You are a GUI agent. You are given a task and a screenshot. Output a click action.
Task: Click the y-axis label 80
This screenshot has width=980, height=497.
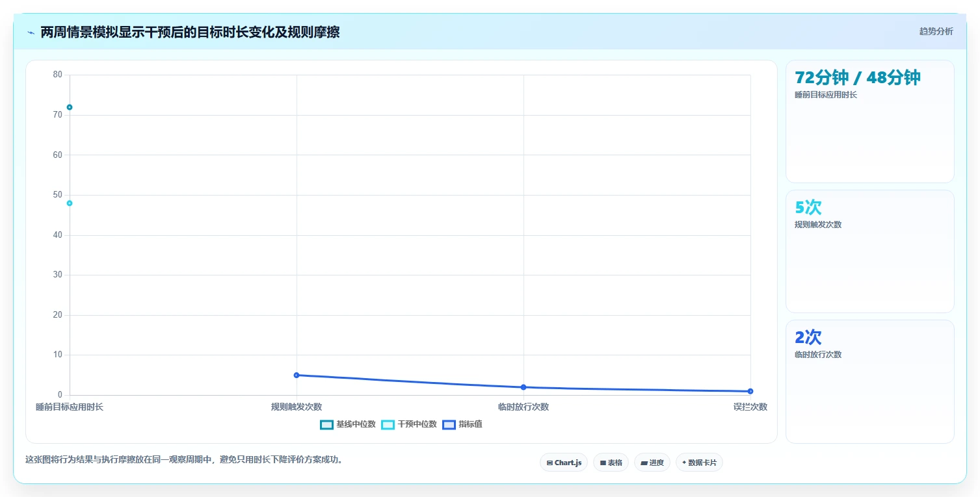58,75
